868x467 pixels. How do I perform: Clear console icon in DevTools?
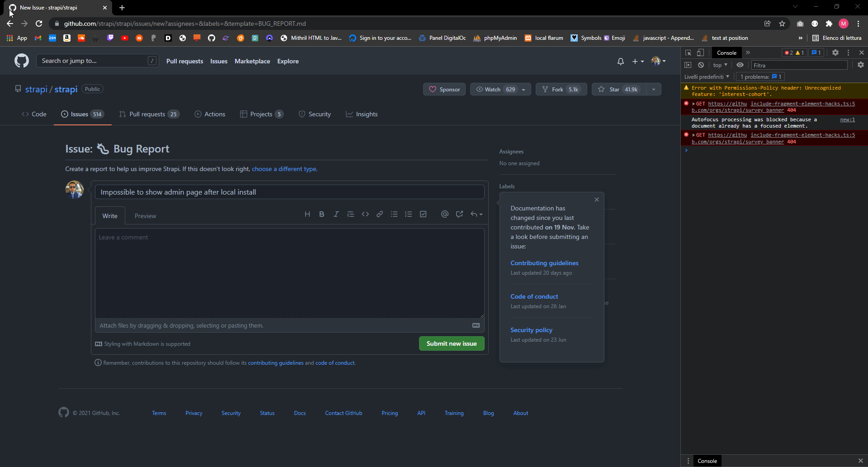click(x=701, y=65)
